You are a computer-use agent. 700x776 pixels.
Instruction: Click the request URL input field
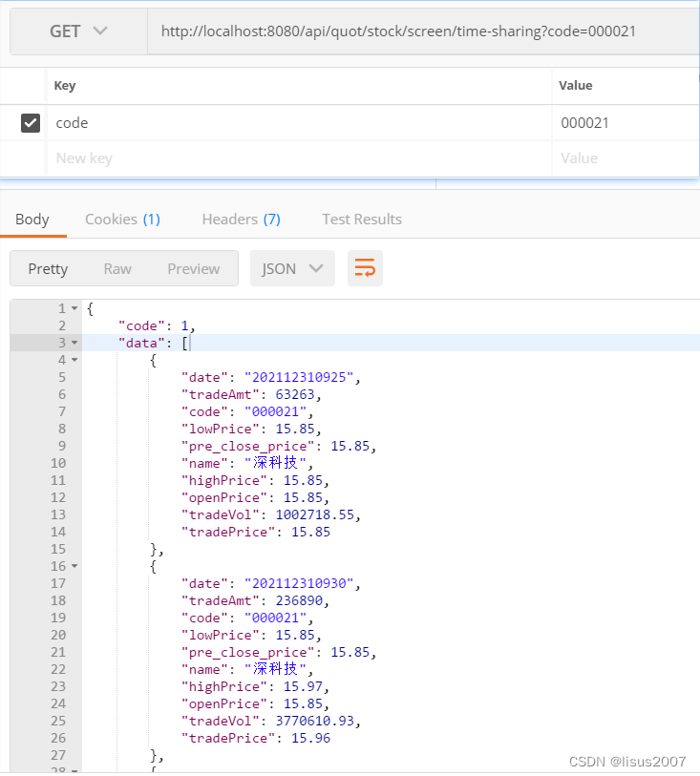[424, 31]
